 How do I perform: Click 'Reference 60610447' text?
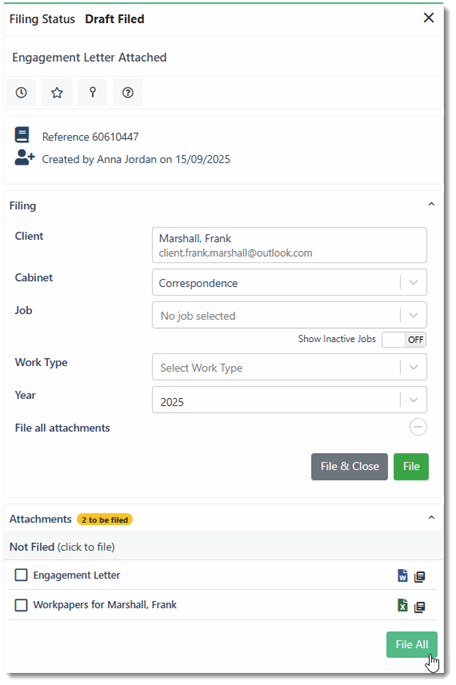click(x=90, y=137)
